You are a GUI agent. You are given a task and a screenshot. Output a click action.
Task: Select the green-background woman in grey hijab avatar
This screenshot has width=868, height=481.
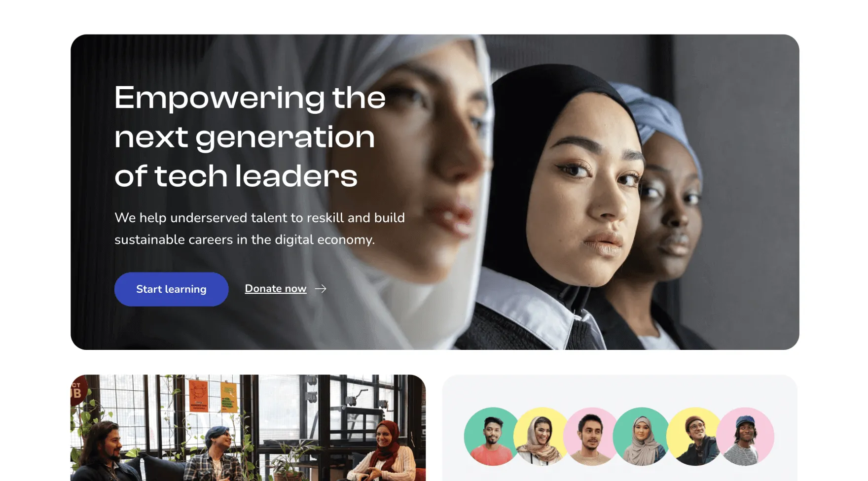pyautogui.click(x=642, y=437)
